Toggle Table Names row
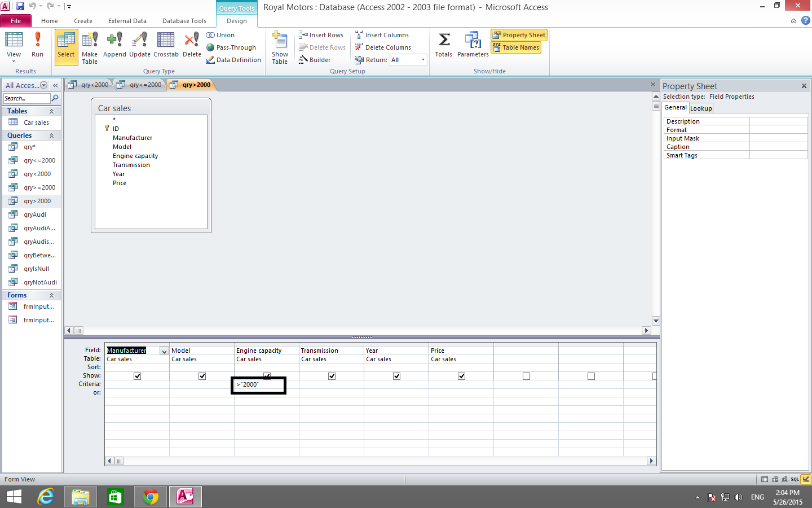Image resolution: width=812 pixels, height=508 pixels. [516, 47]
